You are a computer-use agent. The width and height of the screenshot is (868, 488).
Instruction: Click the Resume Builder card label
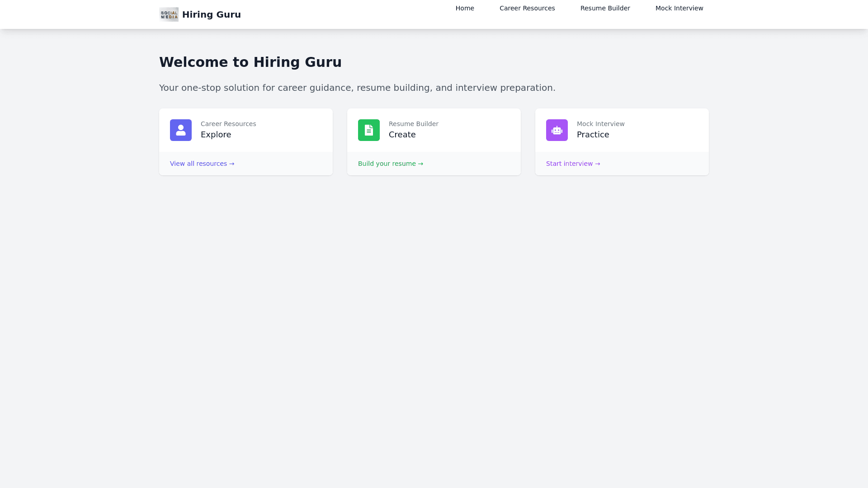(413, 124)
